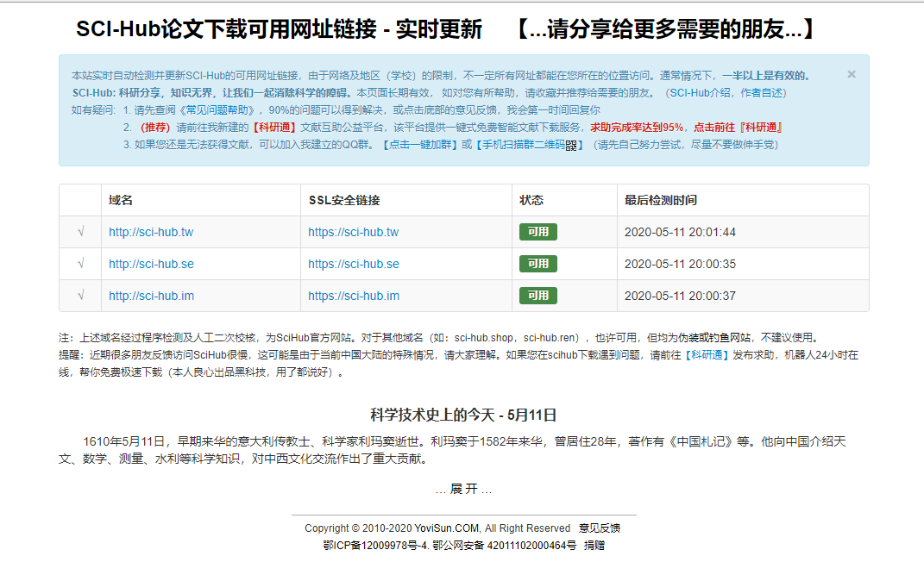Click 点击前往『科研通』 red link
The image size is (924, 581).
click(739, 128)
